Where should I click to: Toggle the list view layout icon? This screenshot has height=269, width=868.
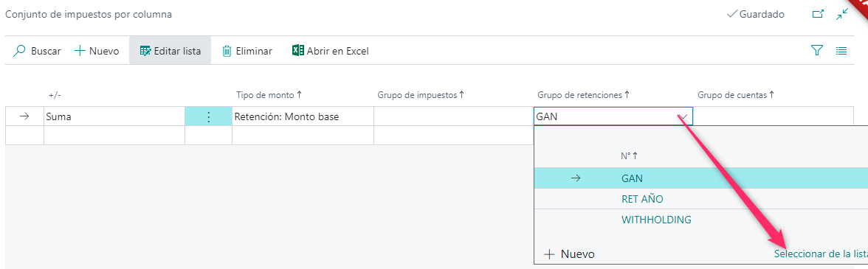(841, 51)
